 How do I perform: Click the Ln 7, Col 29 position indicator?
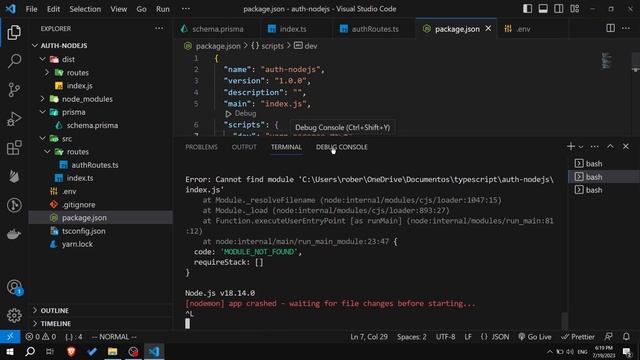click(369, 337)
